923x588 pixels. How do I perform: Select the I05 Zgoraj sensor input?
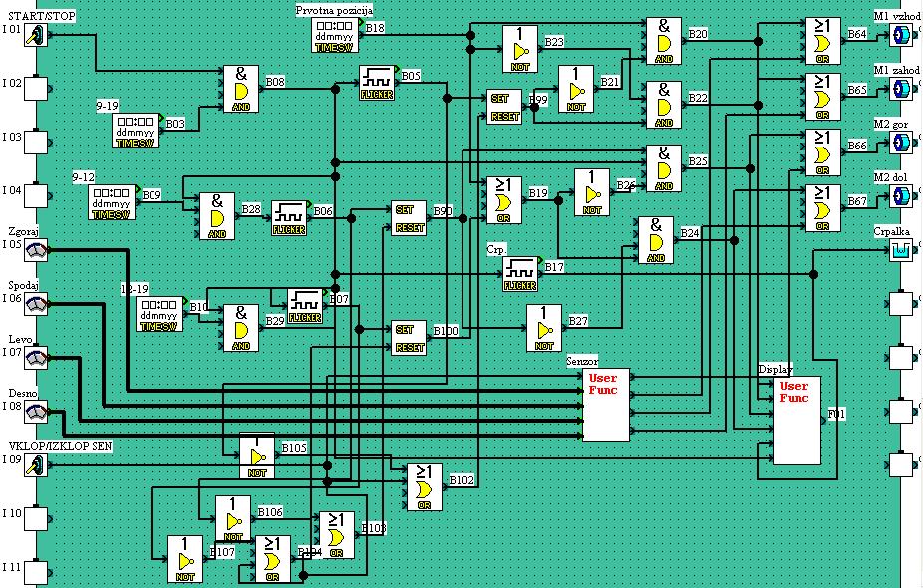(35, 251)
